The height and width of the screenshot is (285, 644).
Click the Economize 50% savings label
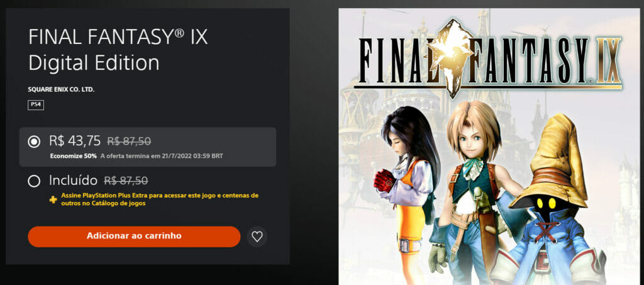[74, 156]
